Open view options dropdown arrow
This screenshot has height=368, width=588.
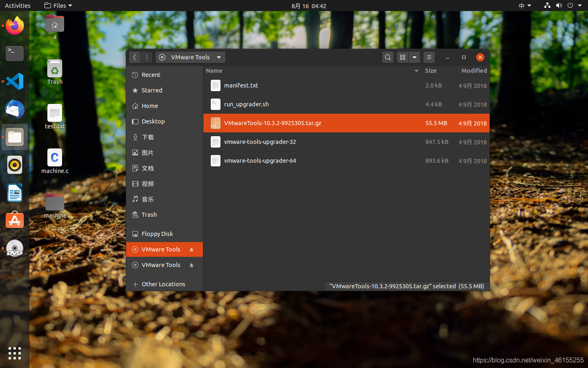(x=414, y=57)
